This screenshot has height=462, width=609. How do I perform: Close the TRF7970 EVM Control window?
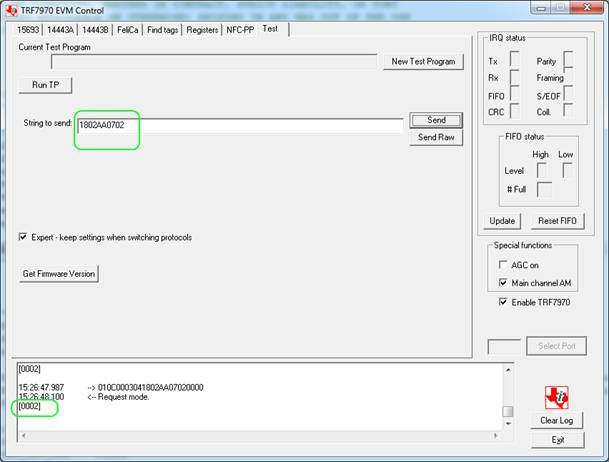coord(588,7)
